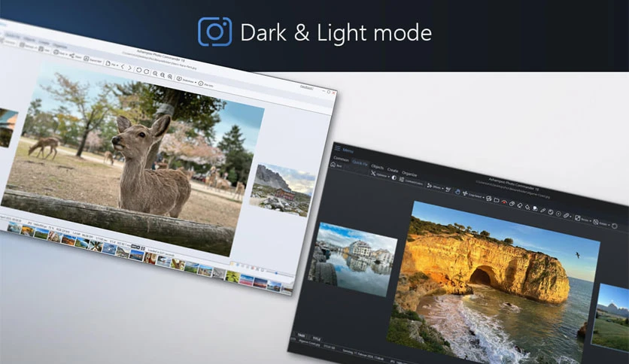Expand the Crop/Select dropdown arrow in dark window
The height and width of the screenshot is (364, 629).
(483, 197)
